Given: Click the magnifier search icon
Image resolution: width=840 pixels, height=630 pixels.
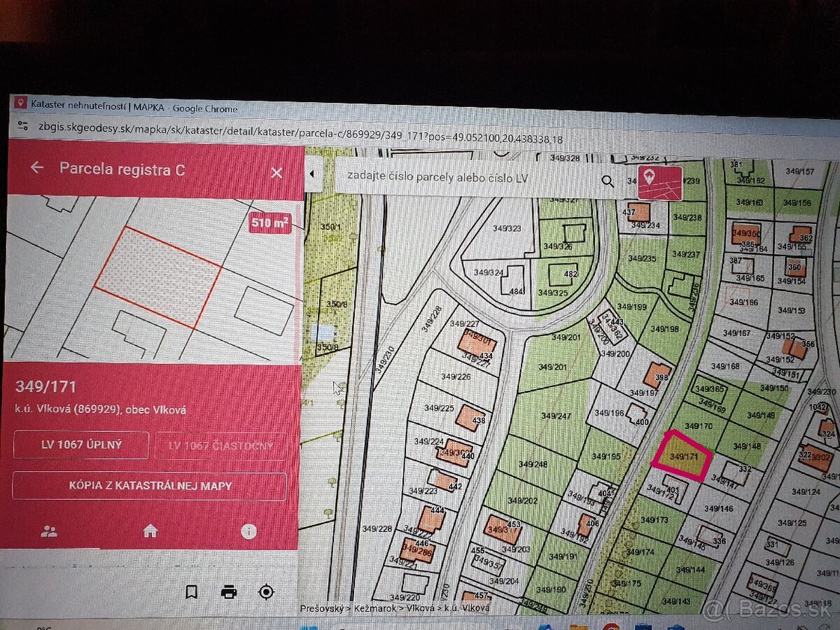Looking at the screenshot, I should (x=608, y=182).
